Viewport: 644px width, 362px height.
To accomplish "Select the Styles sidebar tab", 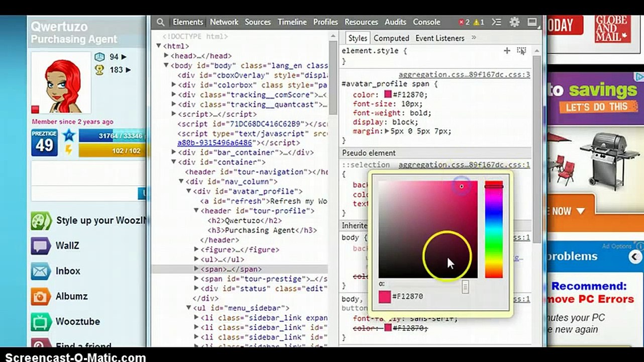I will 358,38.
